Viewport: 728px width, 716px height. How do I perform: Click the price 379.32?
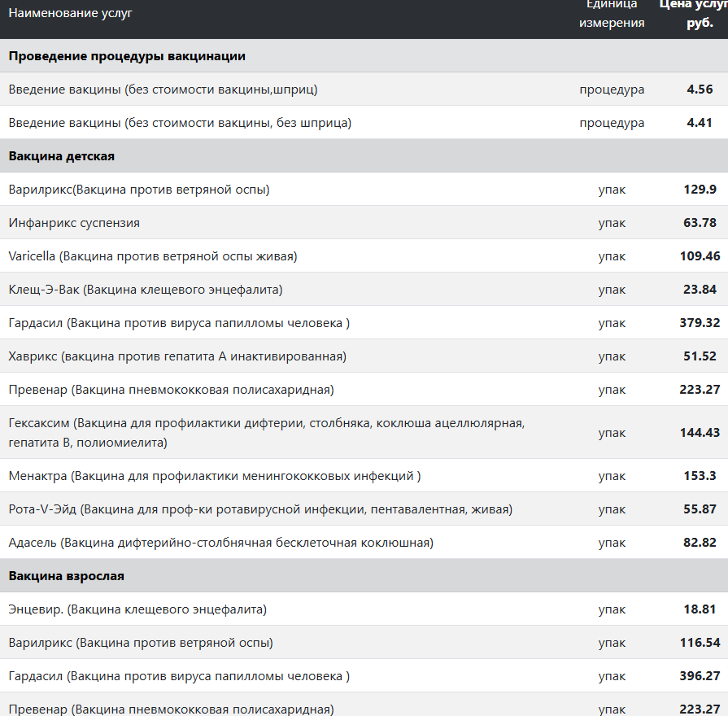tap(700, 323)
